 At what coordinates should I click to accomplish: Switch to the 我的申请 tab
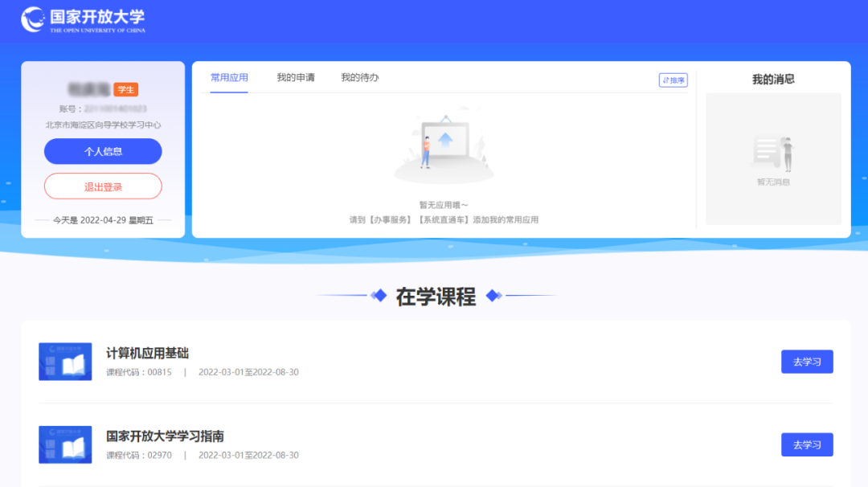click(x=296, y=78)
